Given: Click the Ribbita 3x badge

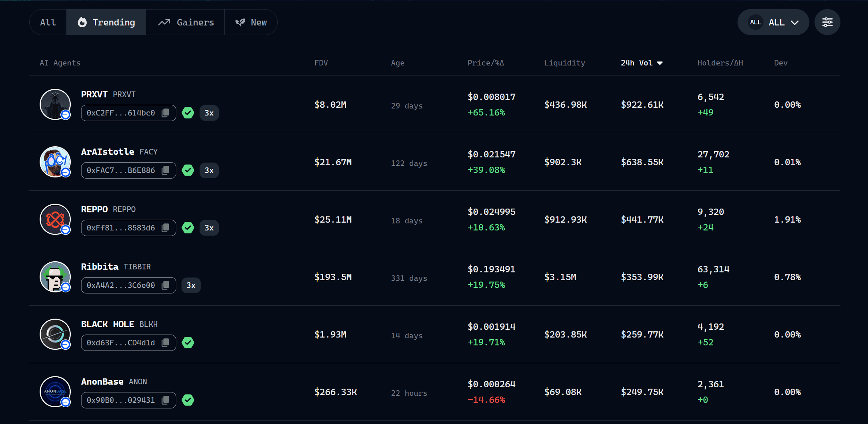Looking at the screenshot, I should tap(191, 285).
